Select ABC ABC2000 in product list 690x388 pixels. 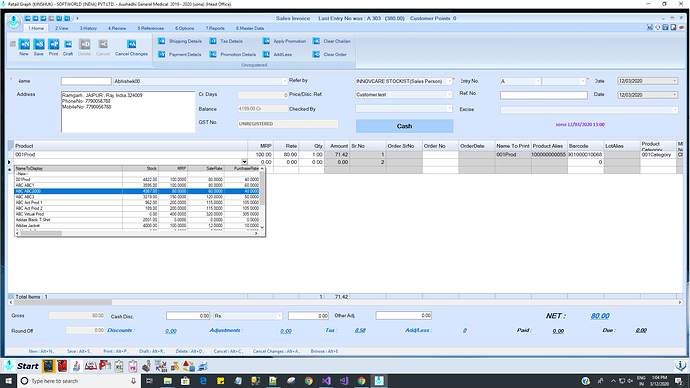[137, 191]
